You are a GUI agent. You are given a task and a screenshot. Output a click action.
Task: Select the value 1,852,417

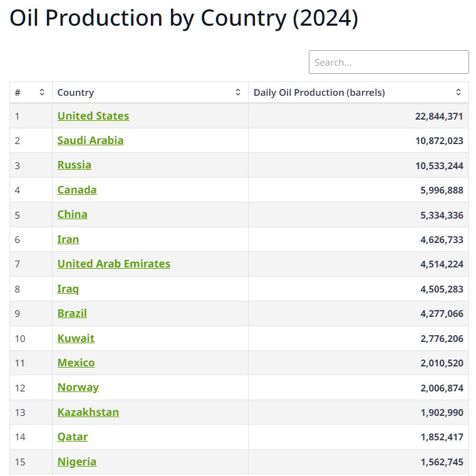442,437
